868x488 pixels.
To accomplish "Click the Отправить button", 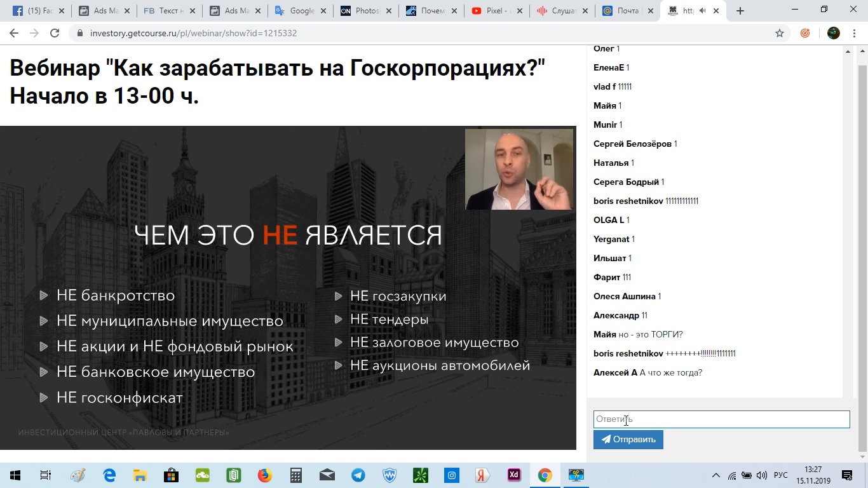I will point(628,439).
